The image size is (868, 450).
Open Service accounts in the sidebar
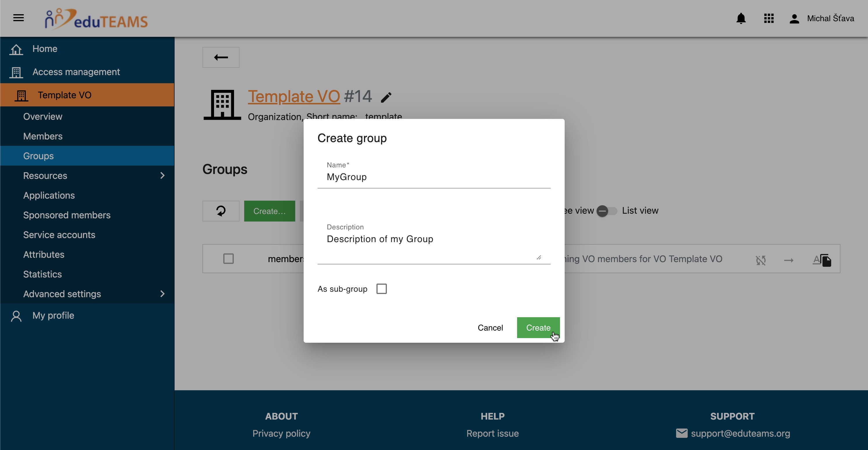tap(87, 235)
